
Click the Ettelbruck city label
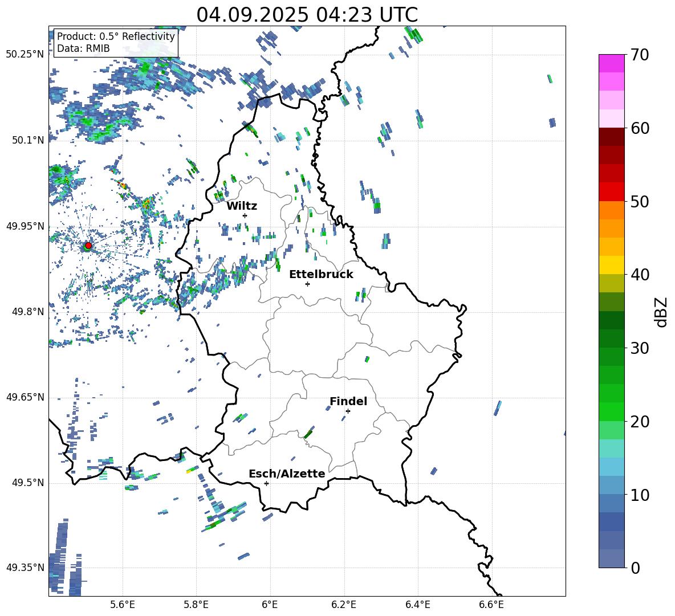321,275
